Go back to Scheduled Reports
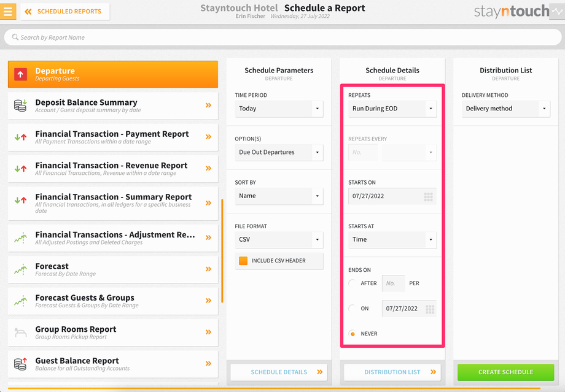The width and height of the screenshot is (565, 392). (x=65, y=12)
